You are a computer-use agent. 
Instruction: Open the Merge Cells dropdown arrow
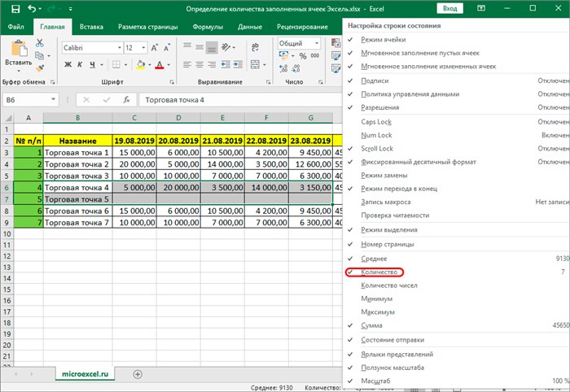click(265, 65)
